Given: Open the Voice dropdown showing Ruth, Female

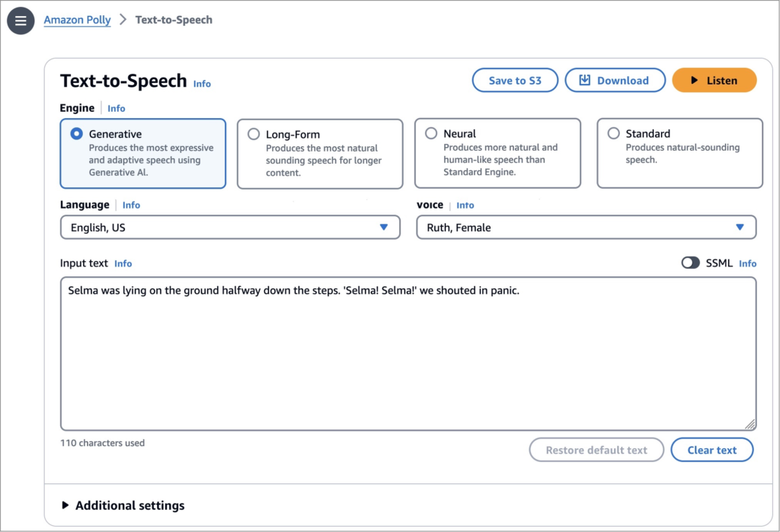Looking at the screenshot, I should pos(586,227).
